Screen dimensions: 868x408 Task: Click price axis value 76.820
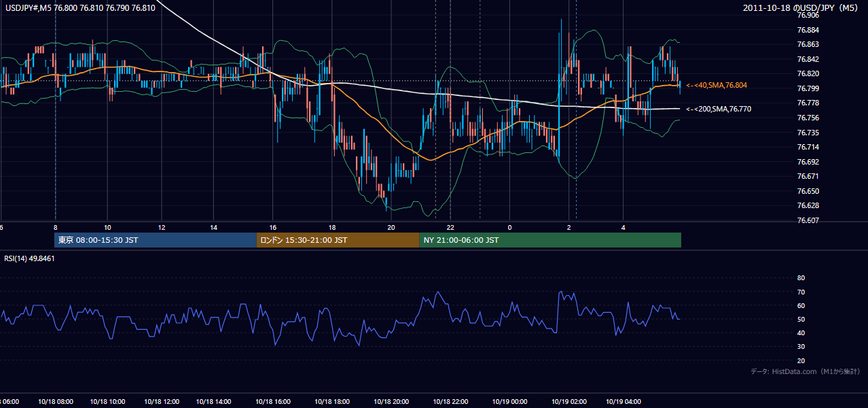pyautogui.click(x=808, y=73)
